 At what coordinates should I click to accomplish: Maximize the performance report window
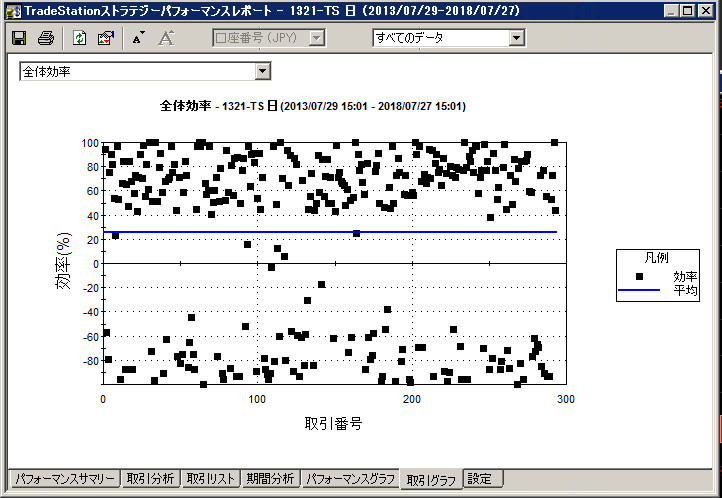point(687,11)
